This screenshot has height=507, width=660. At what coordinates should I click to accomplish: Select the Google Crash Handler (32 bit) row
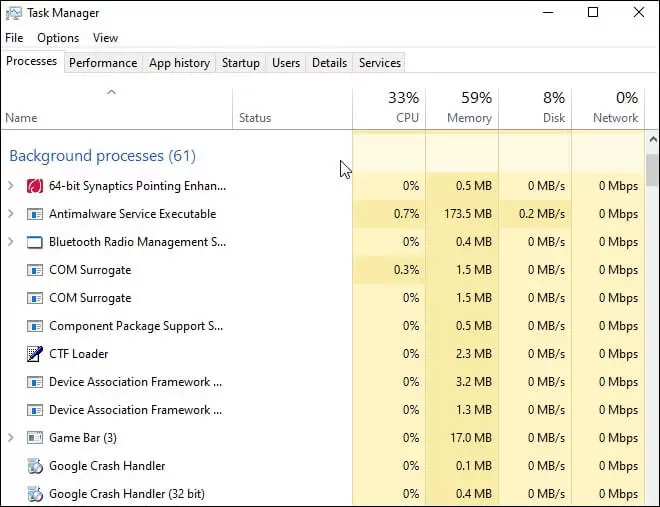coord(323,494)
